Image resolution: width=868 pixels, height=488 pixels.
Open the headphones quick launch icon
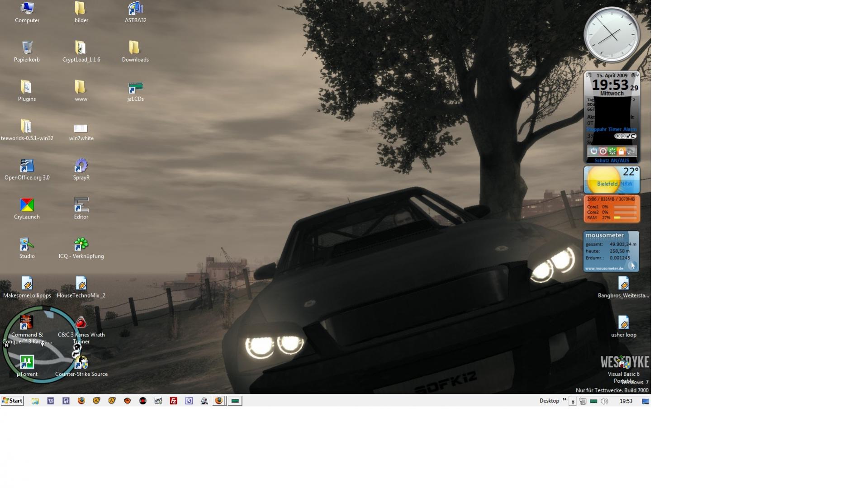[x=66, y=401]
